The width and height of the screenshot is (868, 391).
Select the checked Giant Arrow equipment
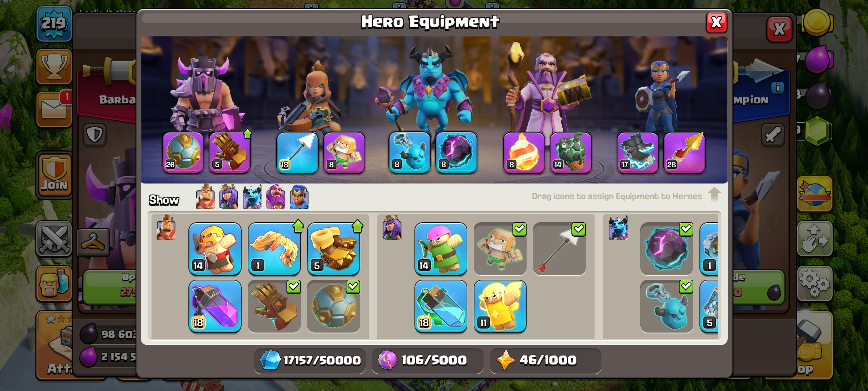(559, 249)
